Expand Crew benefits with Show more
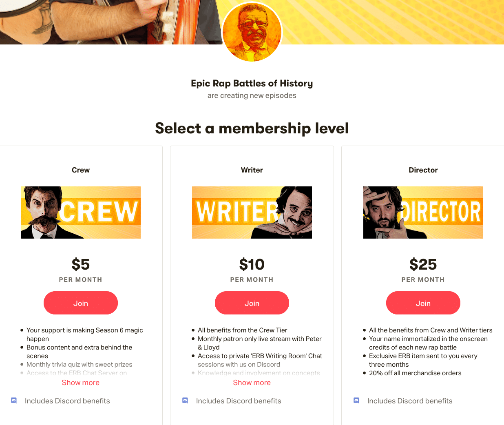 point(81,383)
